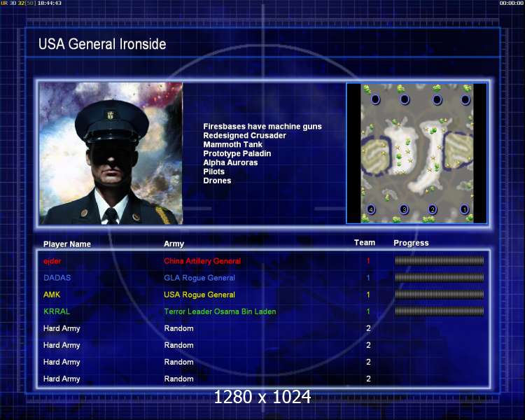Select the KRRAL player row
Image resolution: width=525 pixels, height=420 pixels.
pyautogui.click(x=57, y=311)
